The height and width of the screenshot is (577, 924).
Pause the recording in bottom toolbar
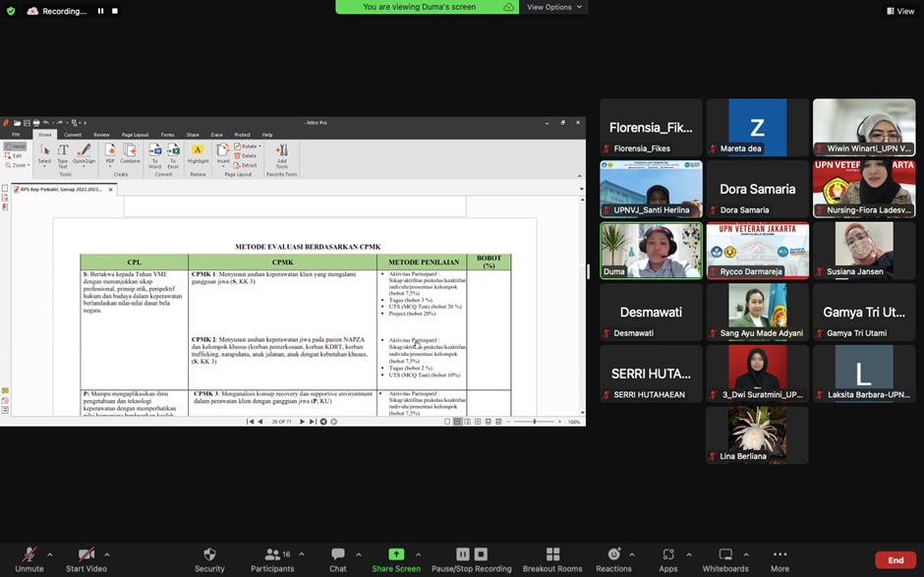click(x=463, y=555)
